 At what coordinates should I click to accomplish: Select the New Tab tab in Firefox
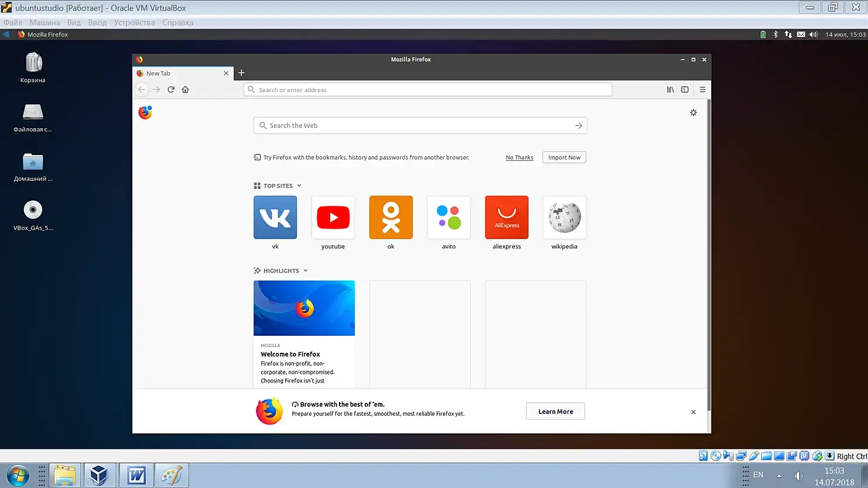pos(183,73)
